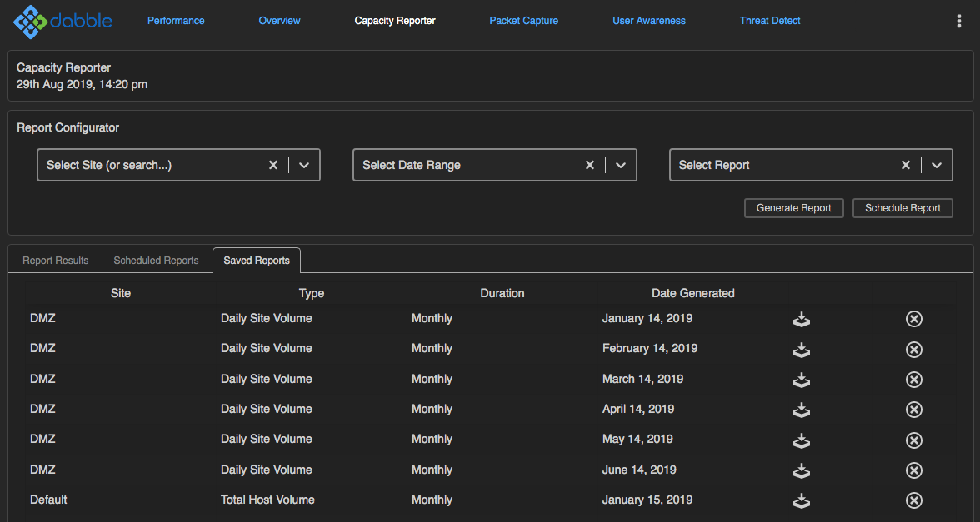Open the three-dot options menu
The image size is (980, 522).
pos(959,22)
